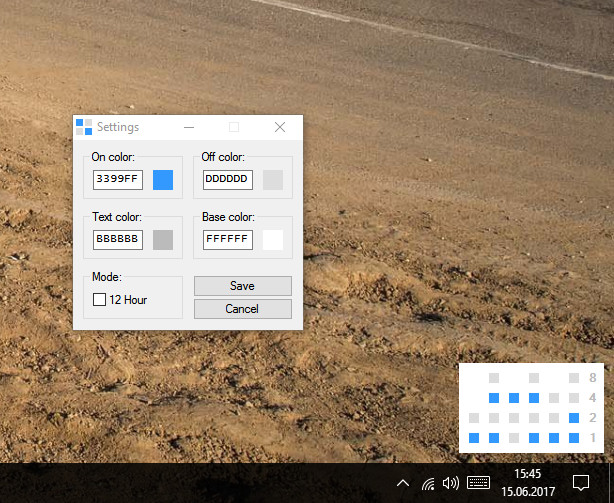Image resolution: width=614 pixels, height=503 pixels.
Task: Click the binary clock row label 1
Action: pyautogui.click(x=593, y=438)
